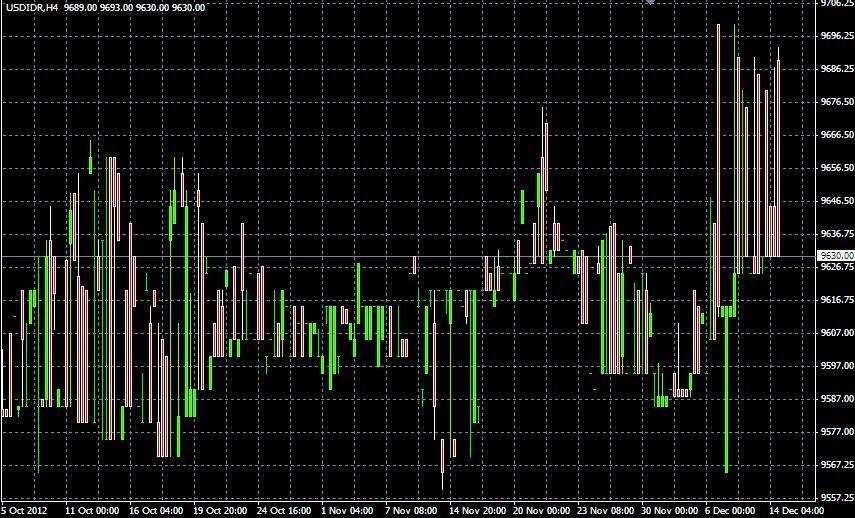This screenshot has height=518, width=855.
Task: Click the open value 9689.00 in header
Action: [81, 8]
